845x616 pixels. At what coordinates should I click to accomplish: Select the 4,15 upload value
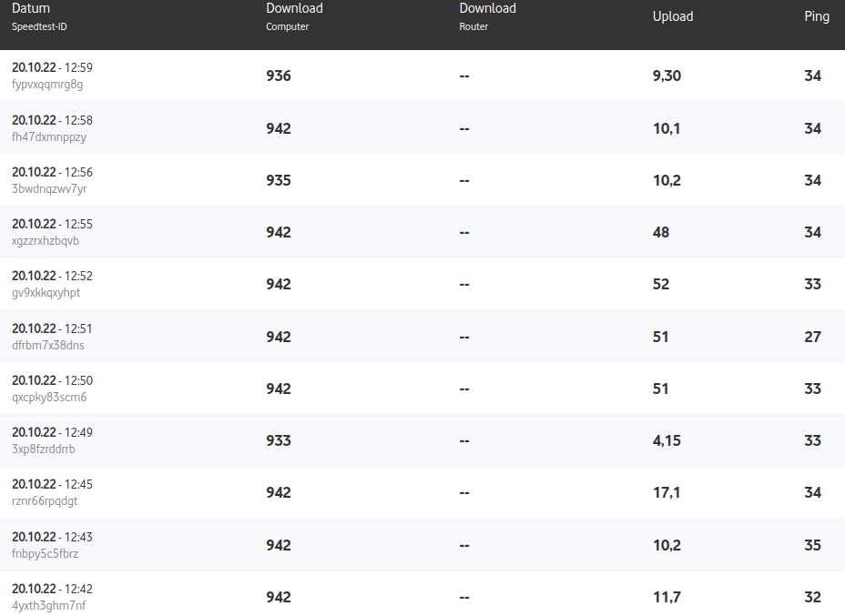[x=667, y=440]
